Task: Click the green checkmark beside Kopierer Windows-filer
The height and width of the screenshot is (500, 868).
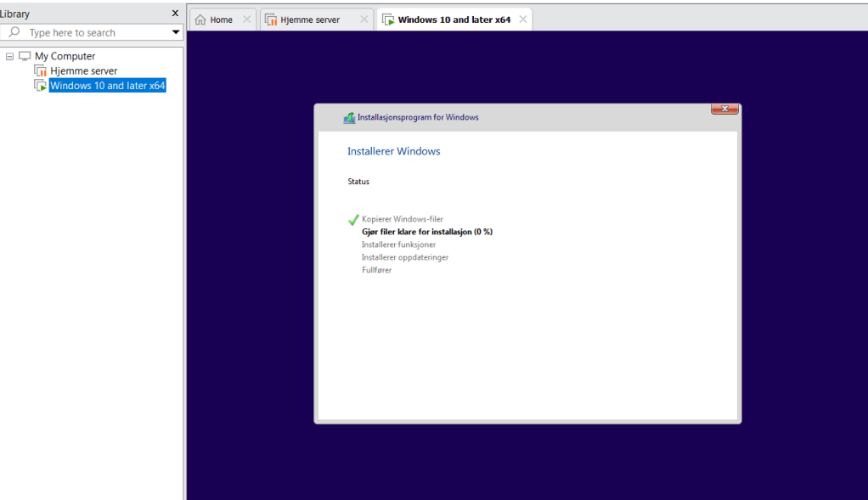Action: point(353,220)
